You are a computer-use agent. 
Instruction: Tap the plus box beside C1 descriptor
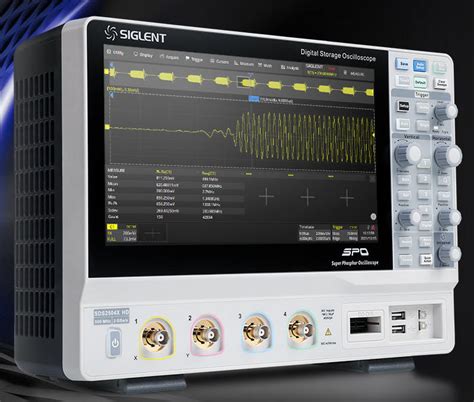point(153,233)
